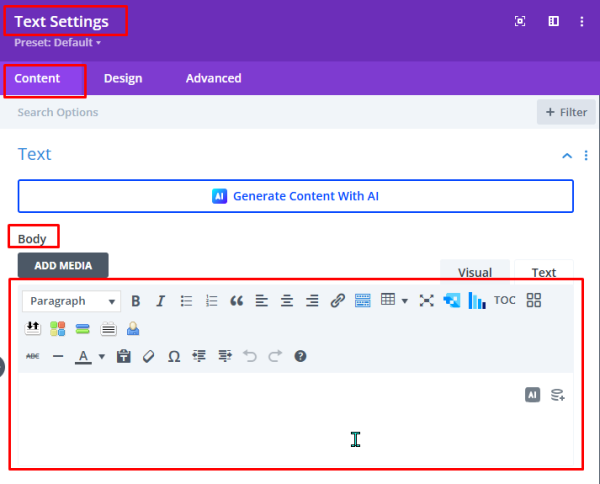This screenshot has height=484, width=600.
Task: Collapse the Text section chevron
Action: click(x=567, y=156)
